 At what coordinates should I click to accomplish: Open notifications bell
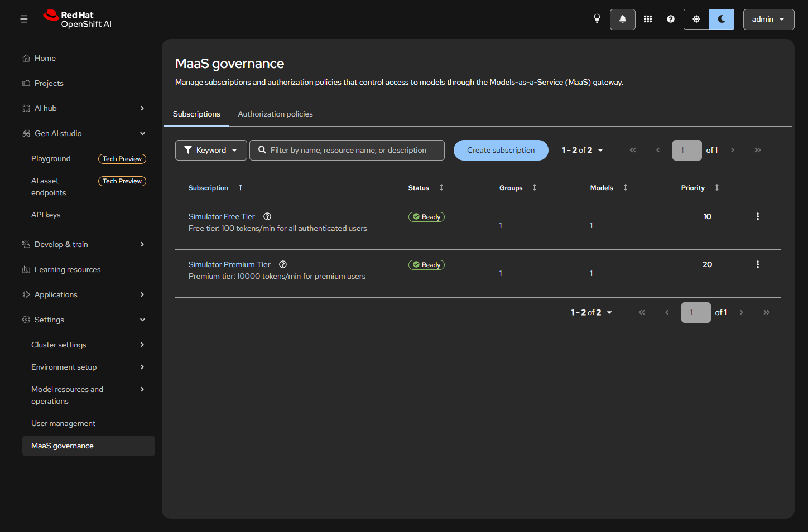pos(623,19)
